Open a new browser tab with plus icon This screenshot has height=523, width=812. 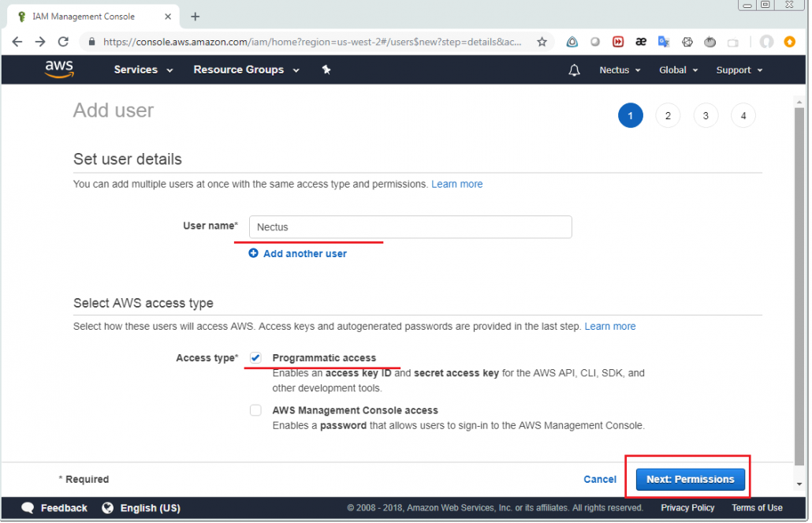pos(196,17)
